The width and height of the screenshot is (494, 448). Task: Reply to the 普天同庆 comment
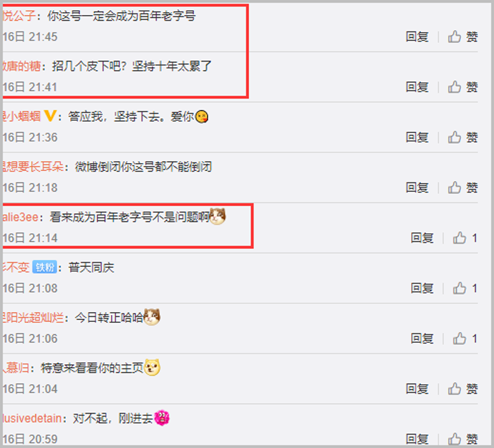(x=422, y=288)
